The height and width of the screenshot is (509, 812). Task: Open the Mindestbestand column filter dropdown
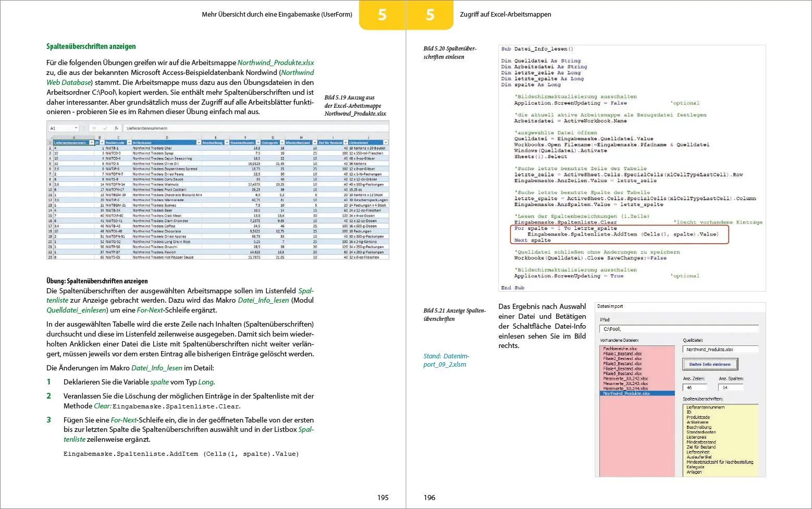click(x=314, y=143)
